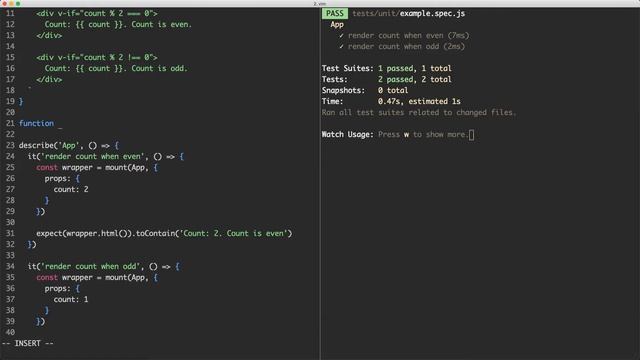
Task: Click 'count: 1' on line 37
Action: [x=71, y=300]
